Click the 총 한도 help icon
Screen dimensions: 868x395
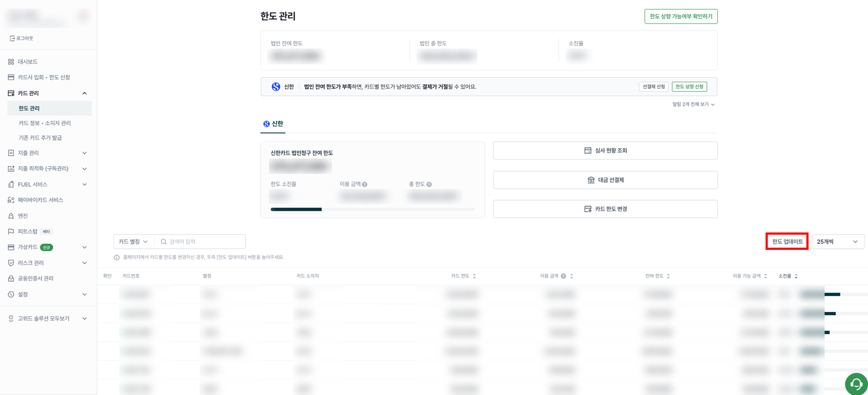click(x=429, y=184)
